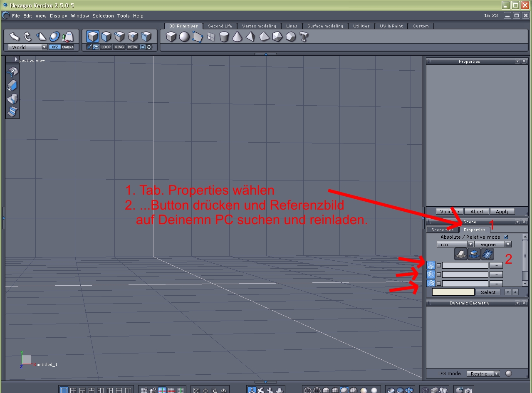Screen dimensions: 532x393
Task: Click the LOOP selection button
Action: click(x=106, y=47)
